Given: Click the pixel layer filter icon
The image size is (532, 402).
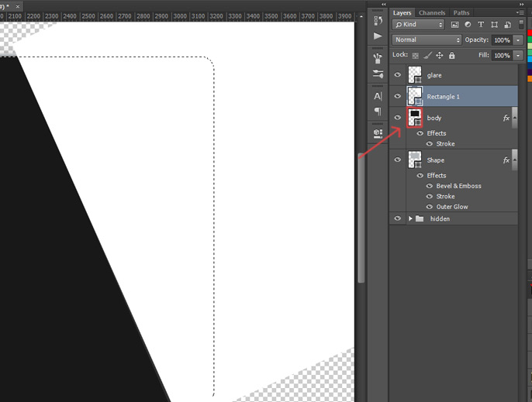Looking at the screenshot, I should click(455, 25).
